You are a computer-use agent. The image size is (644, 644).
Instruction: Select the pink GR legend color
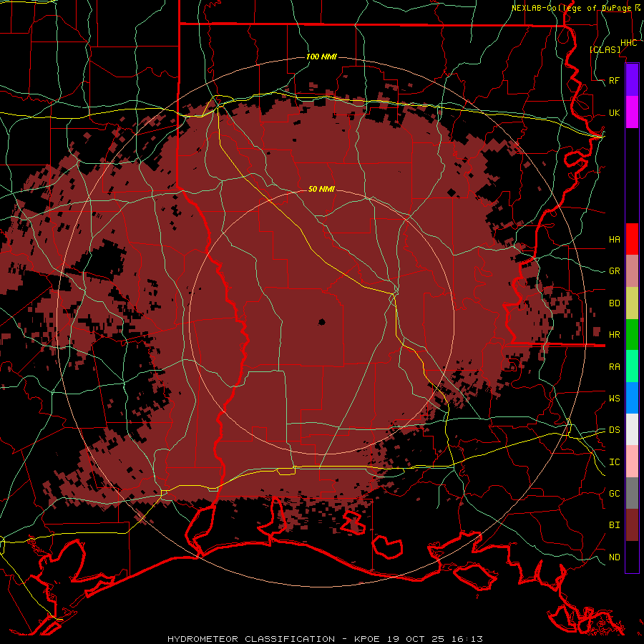point(632,271)
